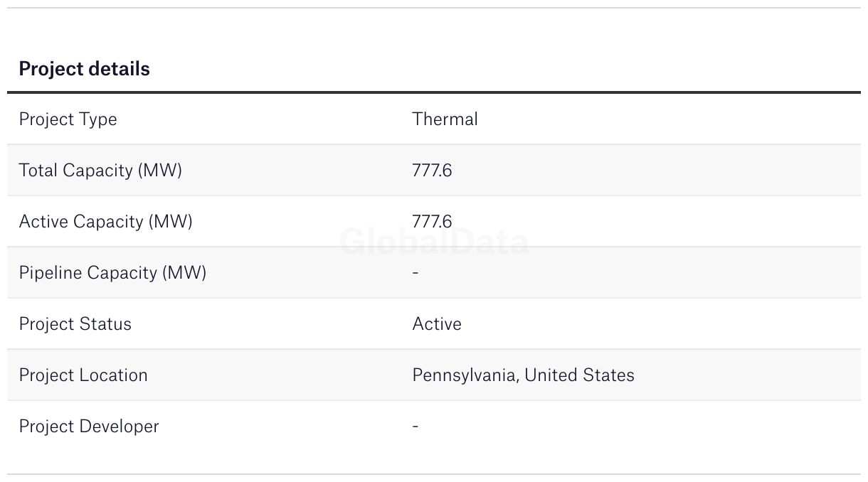Click the Total Capacity table row
Screen dimensions: 868x482
coord(434,170)
